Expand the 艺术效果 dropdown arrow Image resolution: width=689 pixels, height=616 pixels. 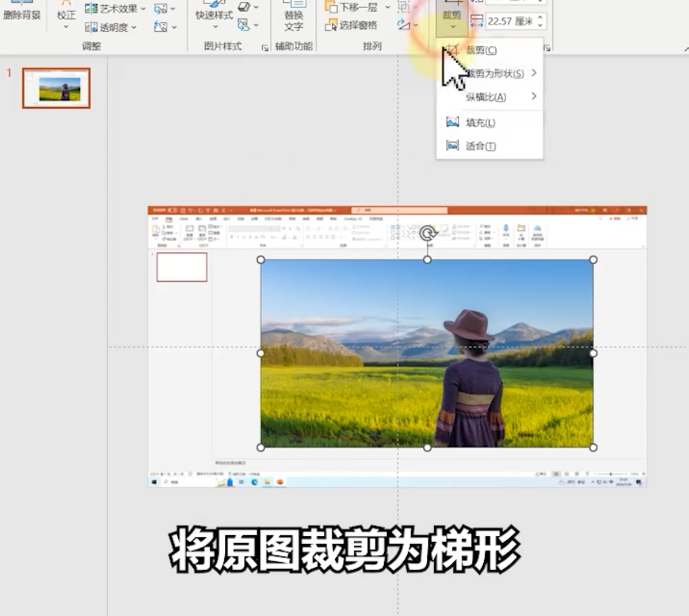tap(143, 9)
